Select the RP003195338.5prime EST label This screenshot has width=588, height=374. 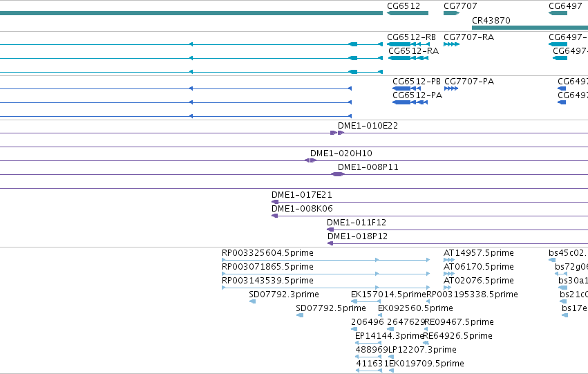[472, 295]
